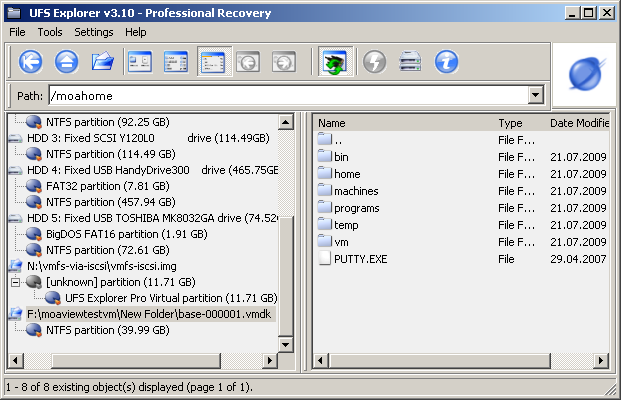The height and width of the screenshot is (400, 621).
Task: Click the open folder toolbar icon
Action: (102, 62)
